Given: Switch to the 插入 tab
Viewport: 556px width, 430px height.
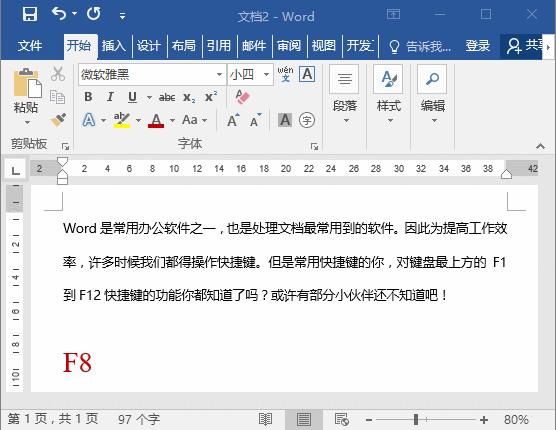Looking at the screenshot, I should tap(113, 46).
